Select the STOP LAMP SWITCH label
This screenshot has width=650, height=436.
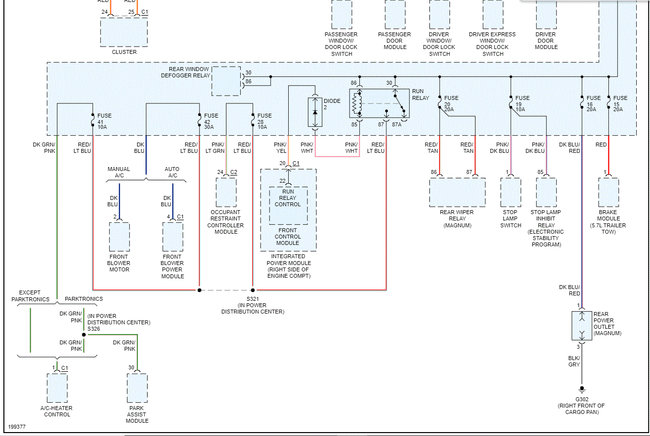(510, 219)
